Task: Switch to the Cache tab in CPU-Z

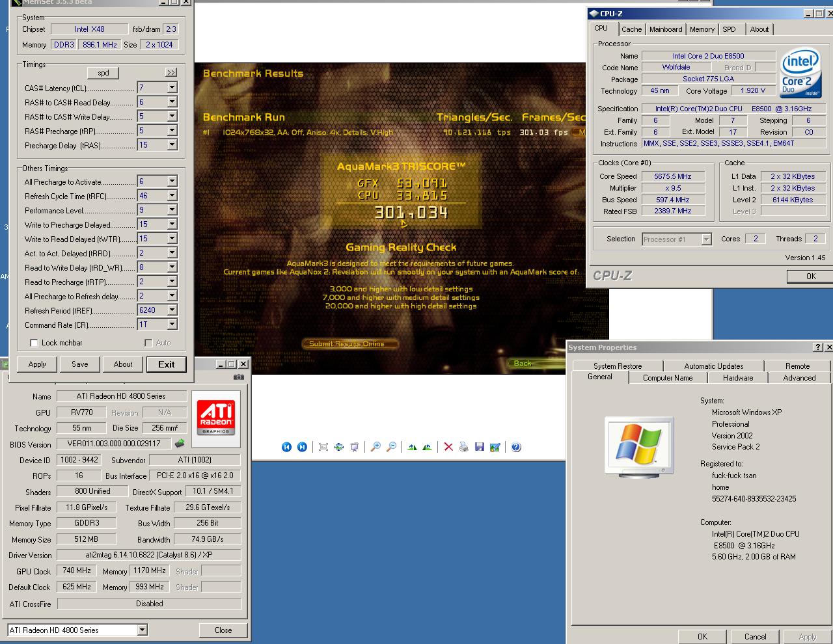Action: (631, 29)
